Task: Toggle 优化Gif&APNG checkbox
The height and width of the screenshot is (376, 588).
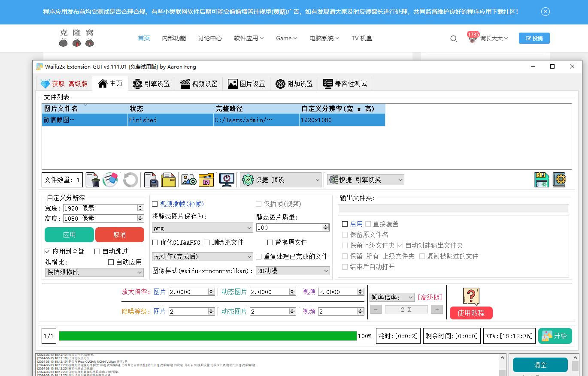Action: click(155, 243)
